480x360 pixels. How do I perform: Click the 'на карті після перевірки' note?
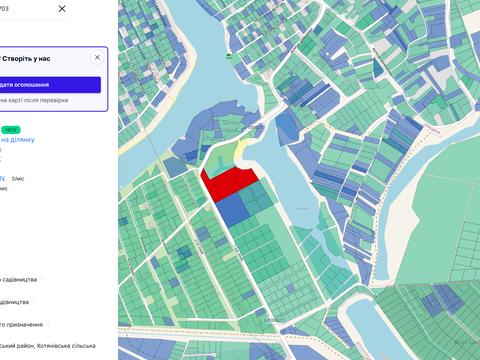(x=34, y=100)
